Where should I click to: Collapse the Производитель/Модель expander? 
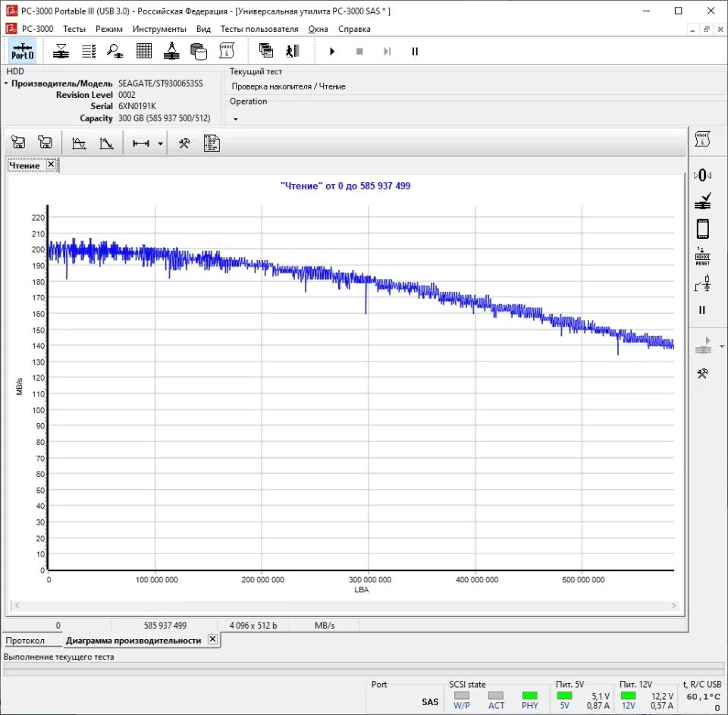tap(6, 83)
